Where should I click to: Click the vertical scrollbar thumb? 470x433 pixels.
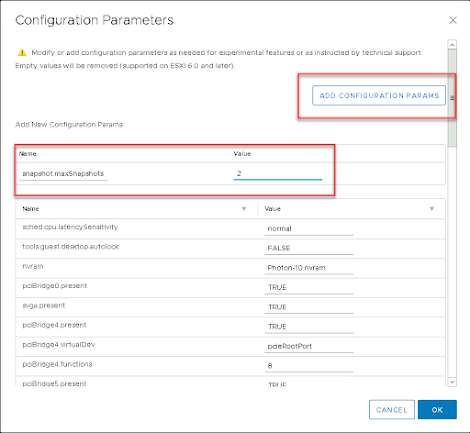[x=452, y=98]
